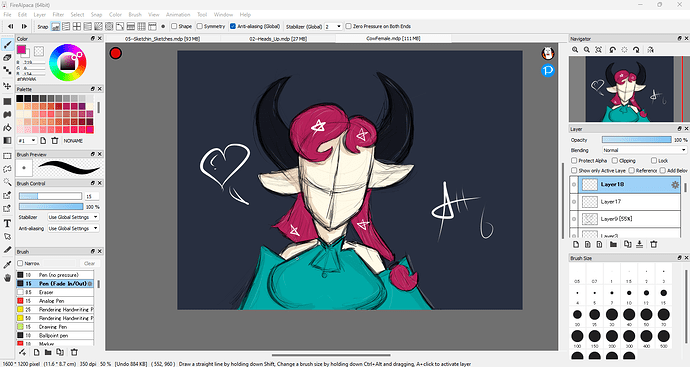
Task: Enable the Symmetry checkbox
Action: coord(200,26)
